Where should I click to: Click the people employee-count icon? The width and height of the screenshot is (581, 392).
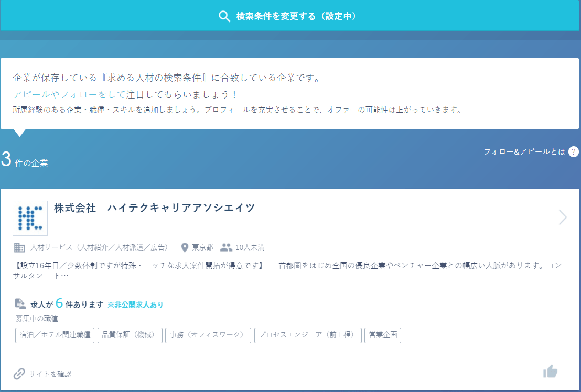226,247
